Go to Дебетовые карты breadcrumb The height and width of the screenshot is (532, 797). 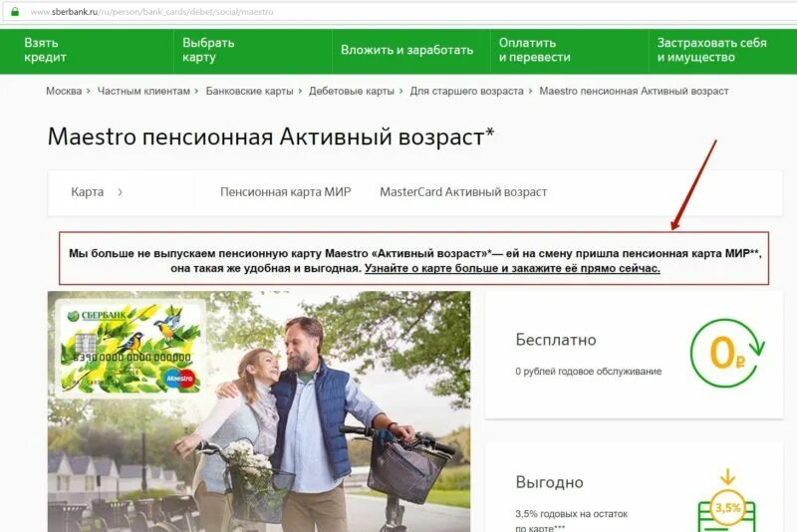coord(352,91)
